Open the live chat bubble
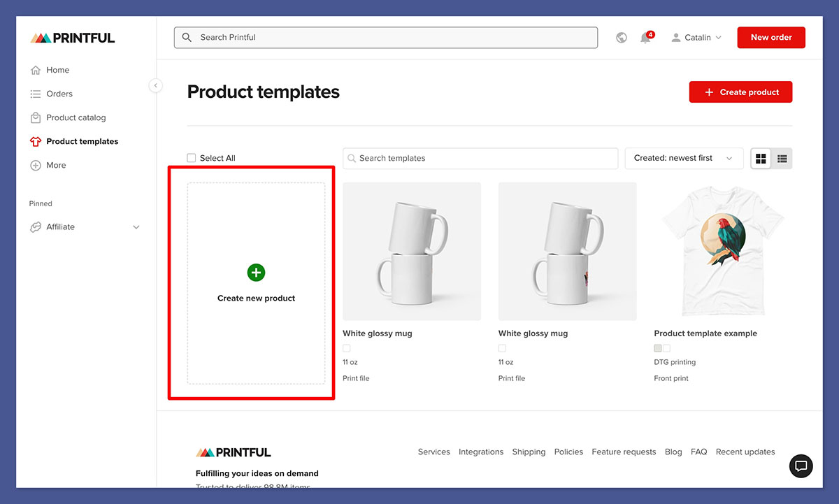 click(x=801, y=466)
